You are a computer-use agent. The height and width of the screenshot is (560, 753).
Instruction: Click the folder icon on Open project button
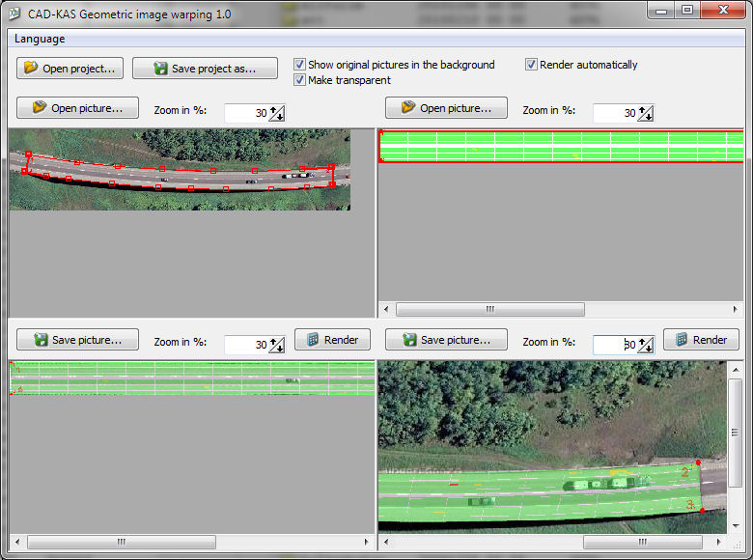pos(31,69)
